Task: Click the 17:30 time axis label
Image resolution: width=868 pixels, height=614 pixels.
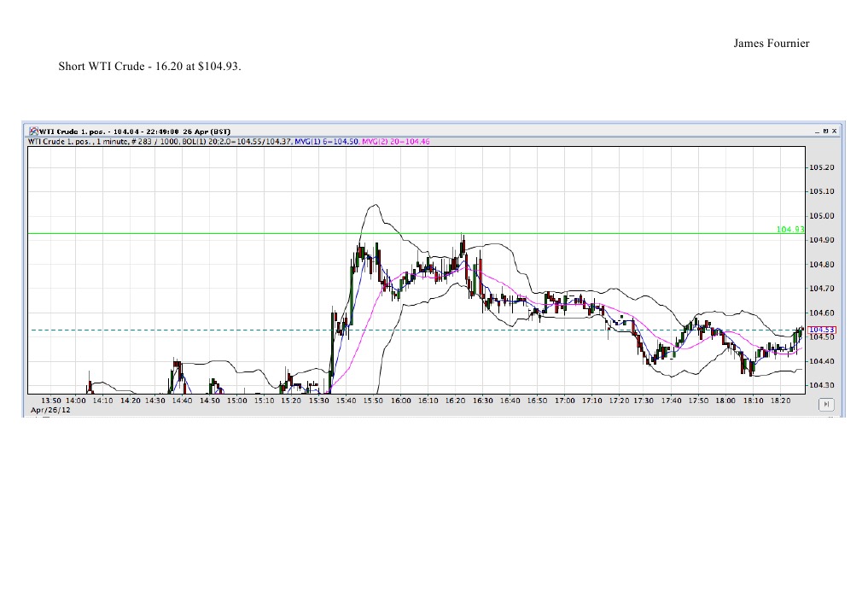Action: click(644, 401)
